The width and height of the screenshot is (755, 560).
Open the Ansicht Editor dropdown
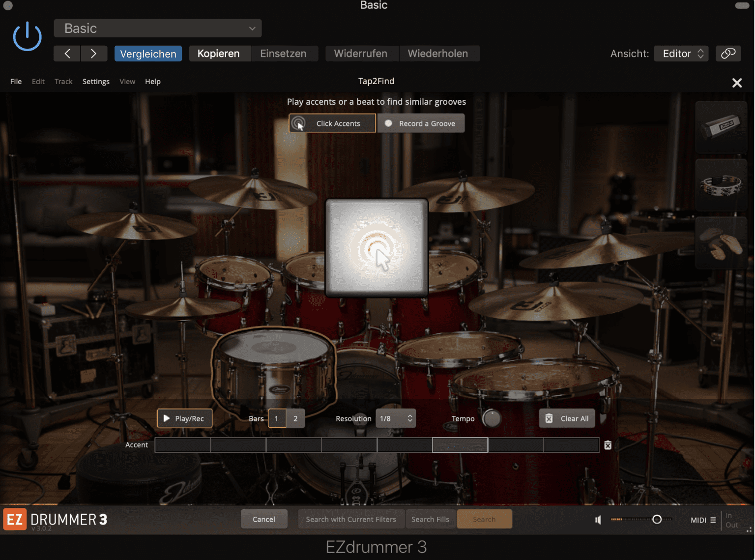pyautogui.click(x=681, y=54)
